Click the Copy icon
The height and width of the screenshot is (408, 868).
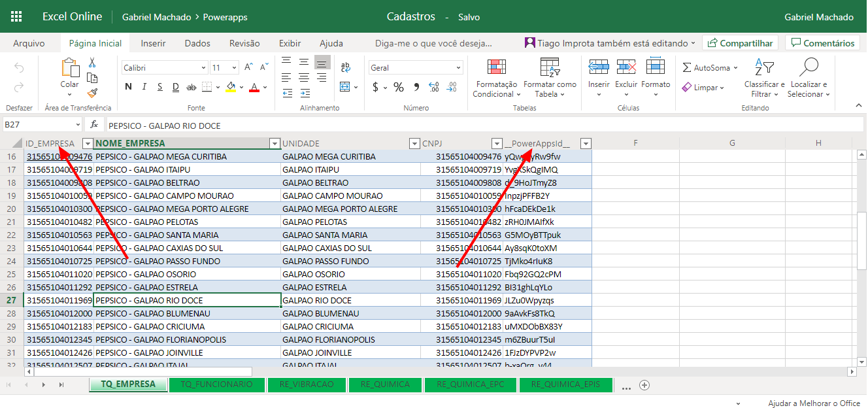coord(92,78)
